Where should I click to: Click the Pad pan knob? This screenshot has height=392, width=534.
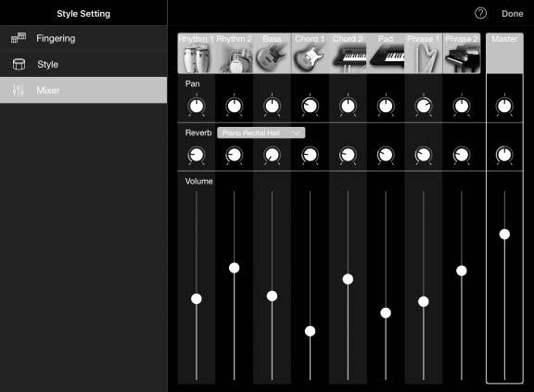[386, 106]
